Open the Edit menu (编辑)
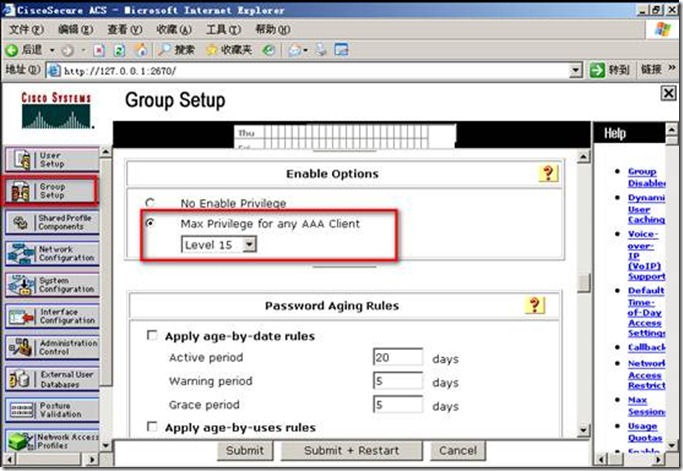Image resolution: width=683 pixels, height=471 pixels. (x=75, y=30)
